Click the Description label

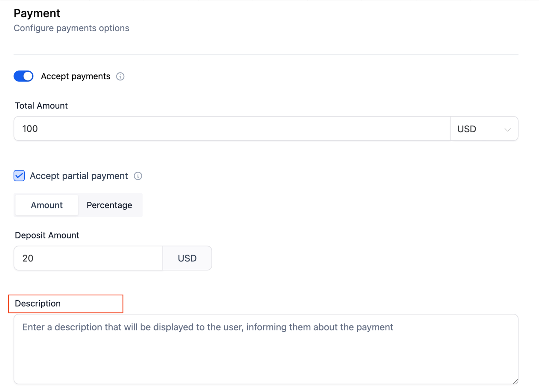pyautogui.click(x=38, y=303)
